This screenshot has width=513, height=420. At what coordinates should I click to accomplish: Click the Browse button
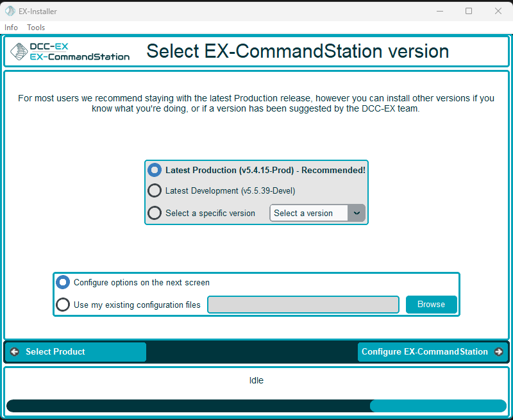click(x=431, y=305)
